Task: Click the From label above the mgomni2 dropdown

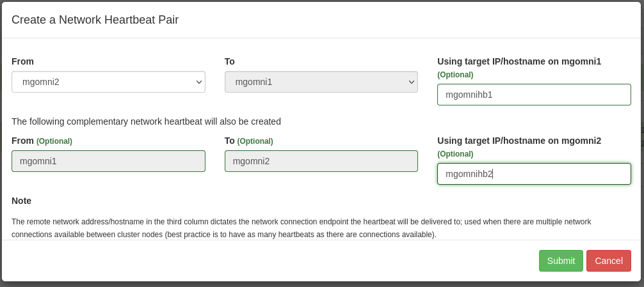Action: click(x=22, y=61)
